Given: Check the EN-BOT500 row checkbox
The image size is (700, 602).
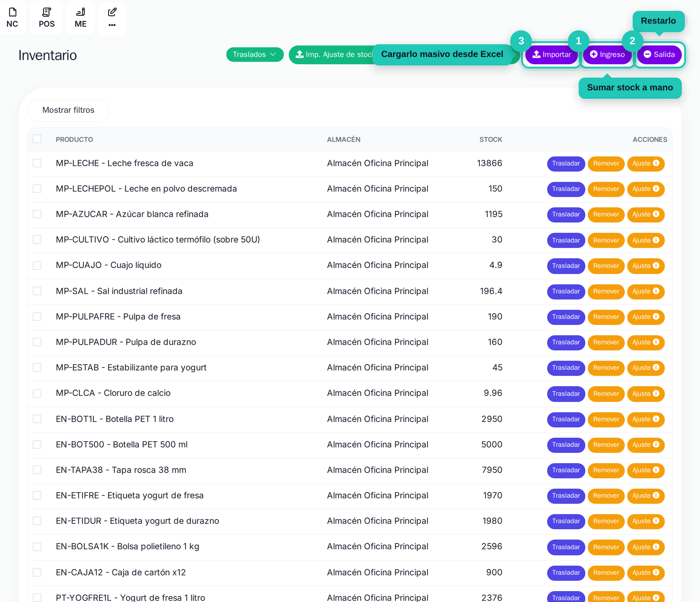Looking at the screenshot, I should point(37,444).
